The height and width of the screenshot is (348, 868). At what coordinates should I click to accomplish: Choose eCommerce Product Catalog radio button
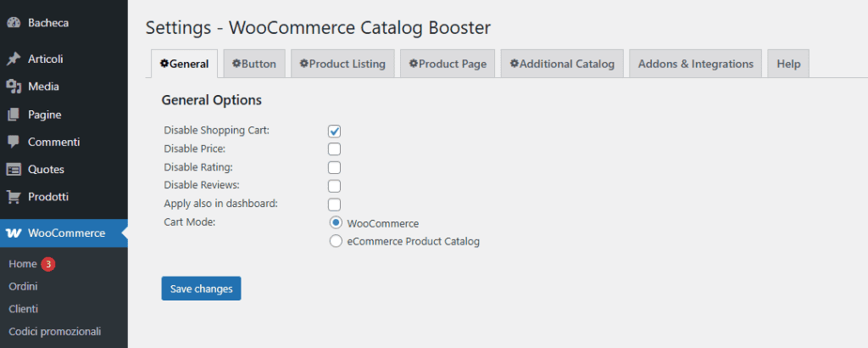336,241
